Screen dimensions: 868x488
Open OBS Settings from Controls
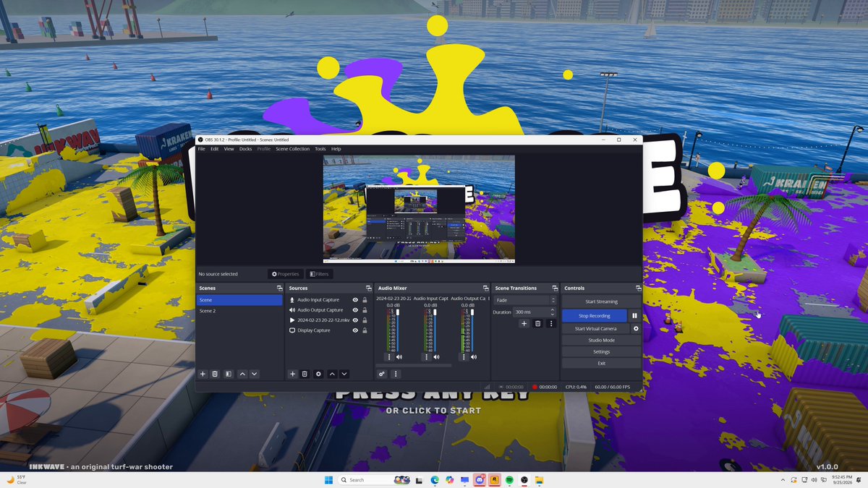pyautogui.click(x=601, y=351)
